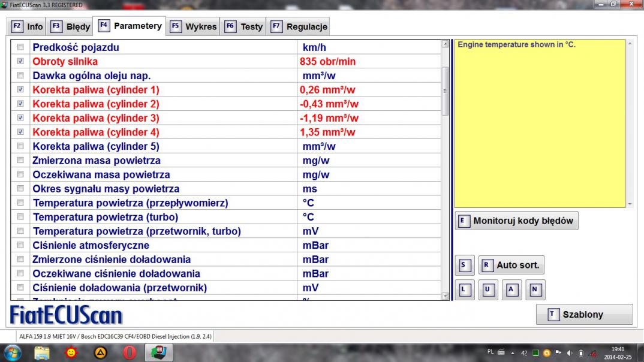Click the S button above the letter buttons
This screenshot has width=644, height=362.
click(x=464, y=265)
